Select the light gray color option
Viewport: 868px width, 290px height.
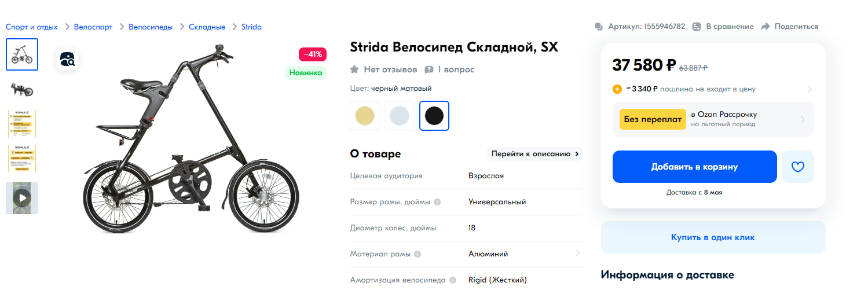[x=400, y=116]
